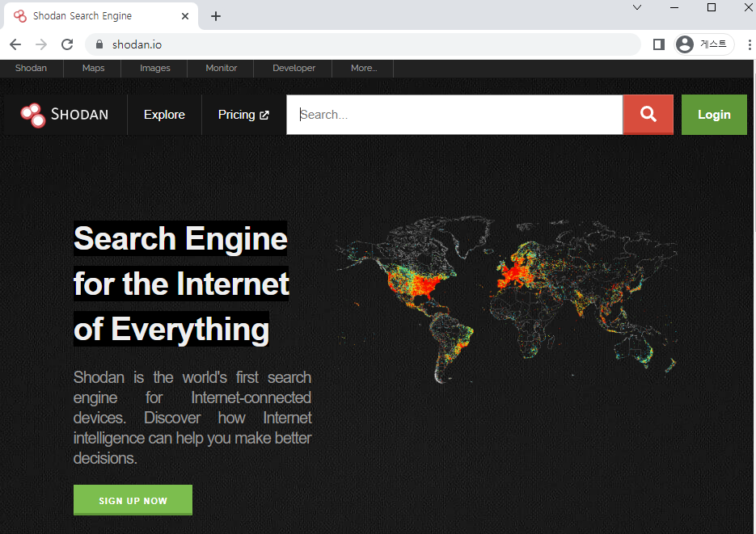Close the Shodan Search Engine tab
The image size is (756, 534).
pos(185,16)
